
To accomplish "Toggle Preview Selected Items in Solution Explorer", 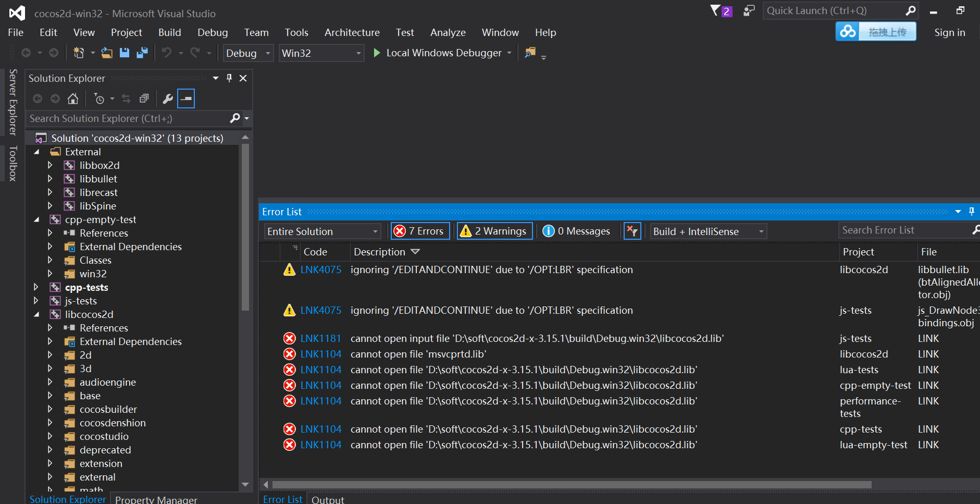I will (x=186, y=99).
